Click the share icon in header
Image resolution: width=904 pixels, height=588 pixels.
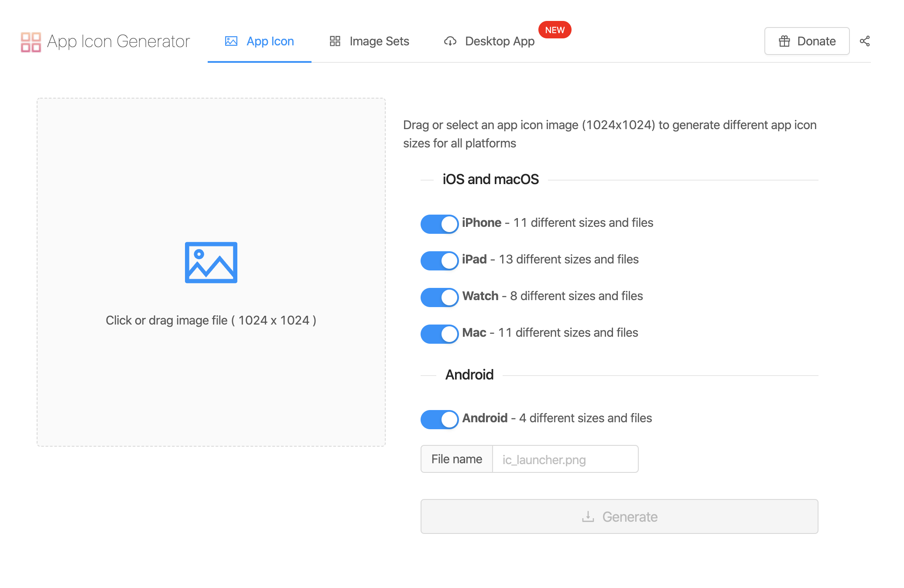(864, 41)
